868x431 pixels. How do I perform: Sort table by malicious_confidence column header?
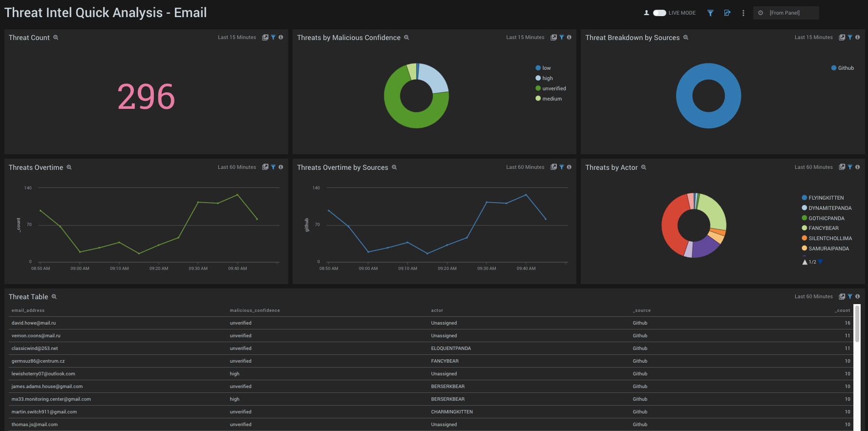(x=254, y=310)
